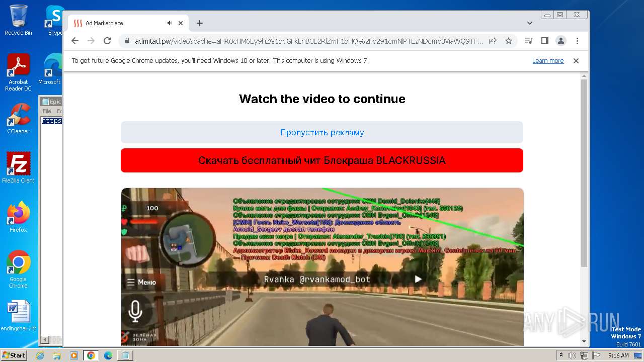Click the 9:16 AM taskbar clock
644x362 pixels.
pos(618,355)
